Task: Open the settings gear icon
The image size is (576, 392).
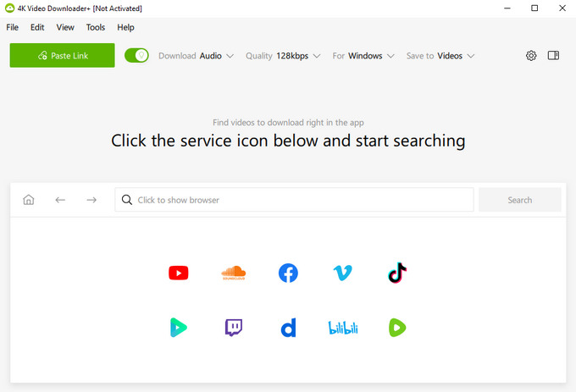Action: point(531,56)
